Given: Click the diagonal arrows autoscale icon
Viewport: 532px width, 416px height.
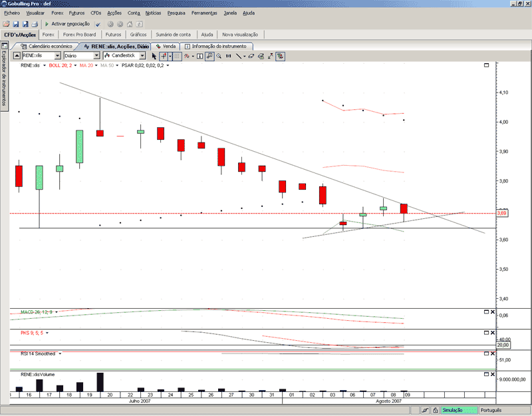Looking at the screenshot, I should pos(271,56).
